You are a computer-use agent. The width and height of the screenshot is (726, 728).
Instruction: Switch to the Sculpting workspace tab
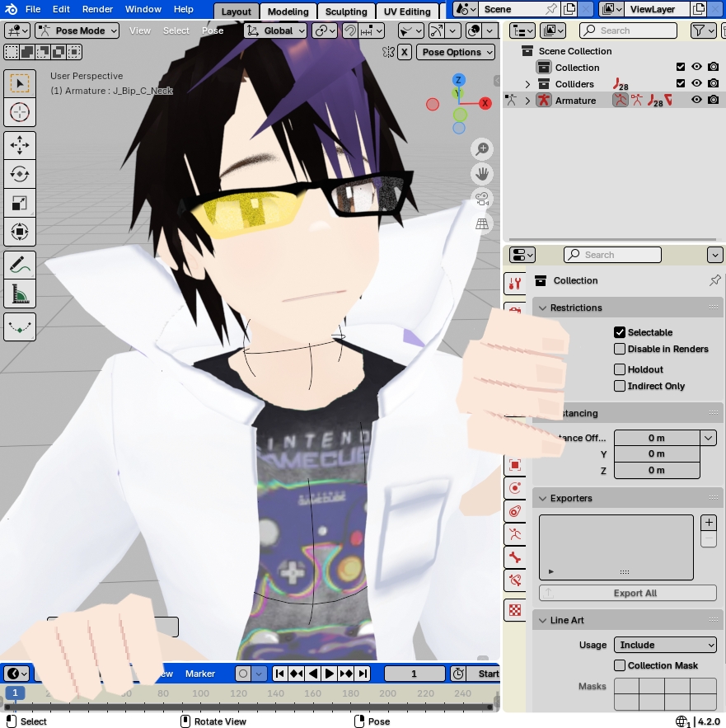tap(345, 12)
